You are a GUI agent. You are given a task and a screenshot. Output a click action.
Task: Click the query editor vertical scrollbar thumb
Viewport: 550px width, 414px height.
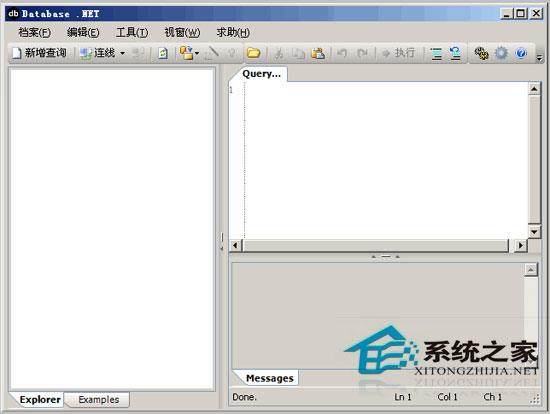click(534, 160)
